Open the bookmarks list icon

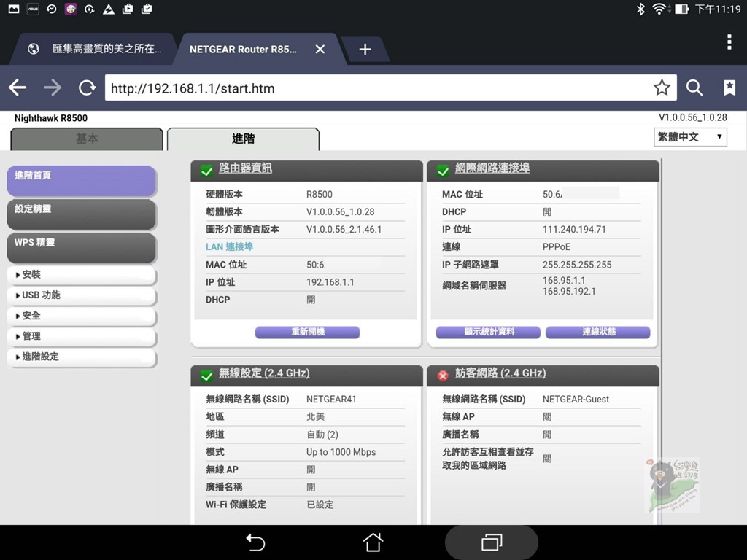click(x=729, y=87)
